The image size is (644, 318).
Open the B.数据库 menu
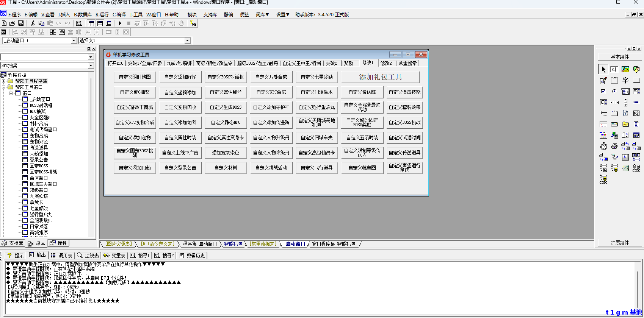(x=83, y=15)
